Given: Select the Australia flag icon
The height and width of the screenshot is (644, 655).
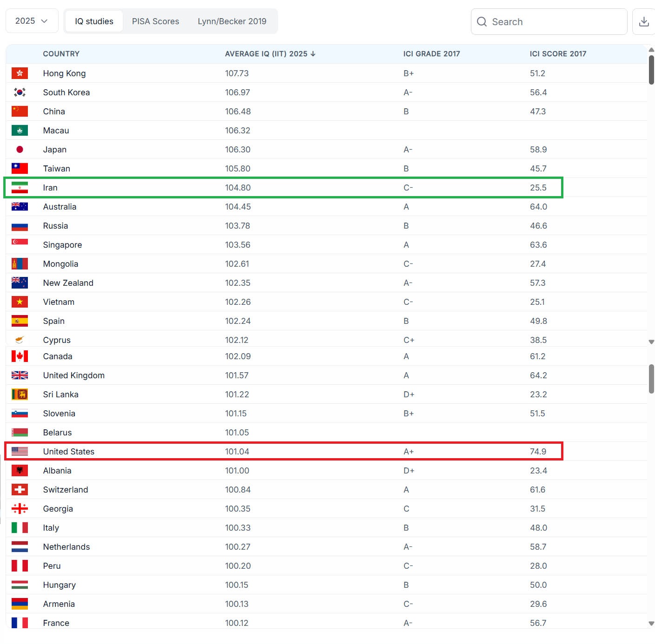Looking at the screenshot, I should (x=20, y=207).
